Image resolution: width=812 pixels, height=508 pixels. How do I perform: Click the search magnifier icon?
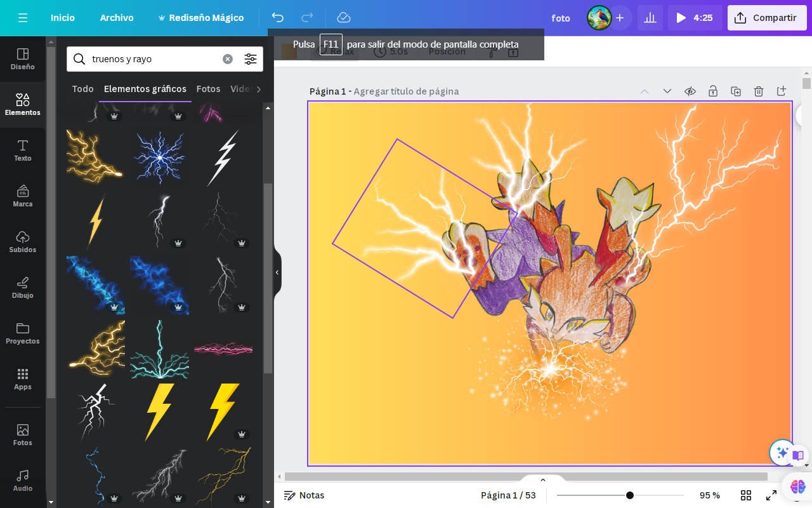click(x=79, y=59)
